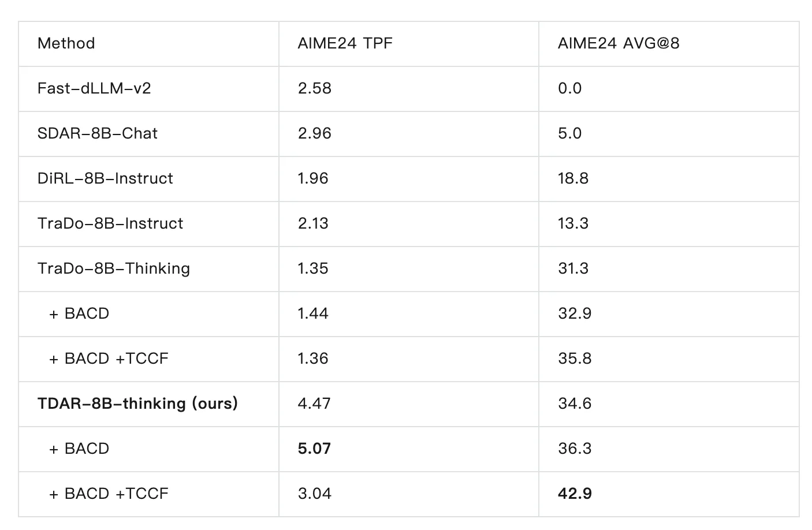Click the 18.8 AVG@8 value
This screenshot has height=530, width=812.
tap(573, 178)
